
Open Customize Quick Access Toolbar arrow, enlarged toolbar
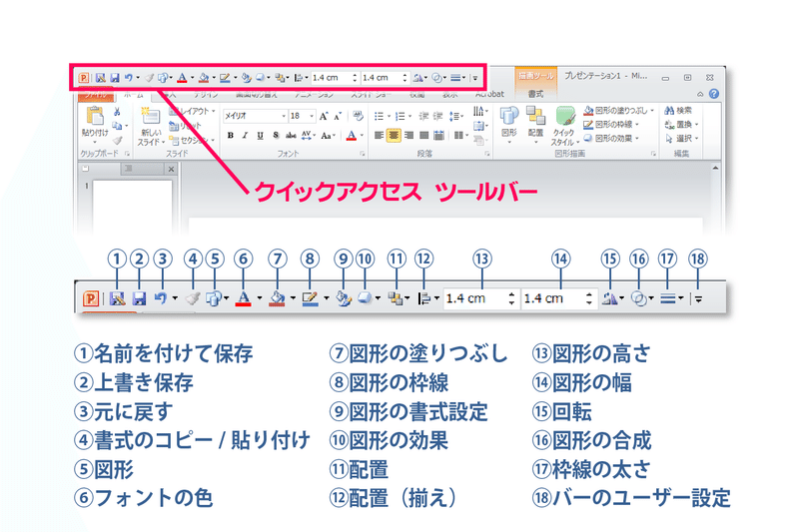pyautogui.click(x=698, y=299)
